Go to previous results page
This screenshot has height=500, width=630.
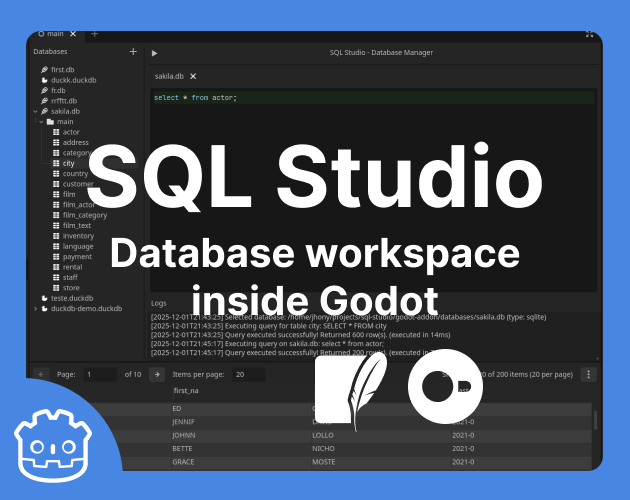click(41, 375)
